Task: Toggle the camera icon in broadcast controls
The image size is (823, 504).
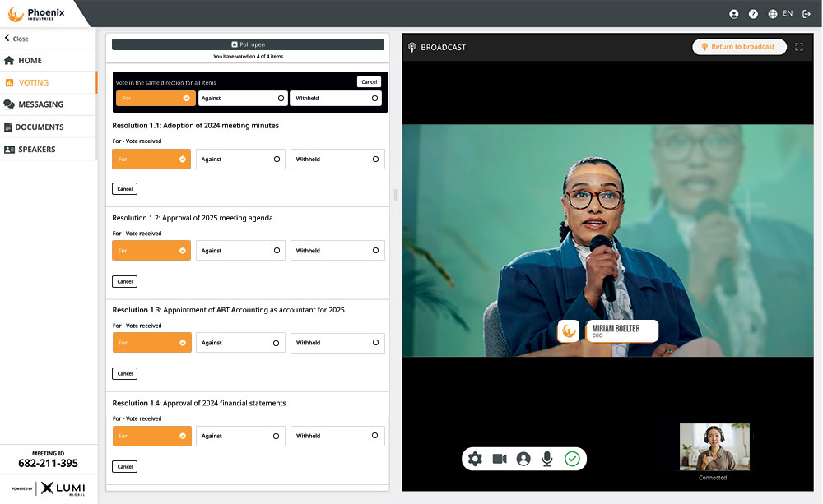Action: tap(500, 459)
